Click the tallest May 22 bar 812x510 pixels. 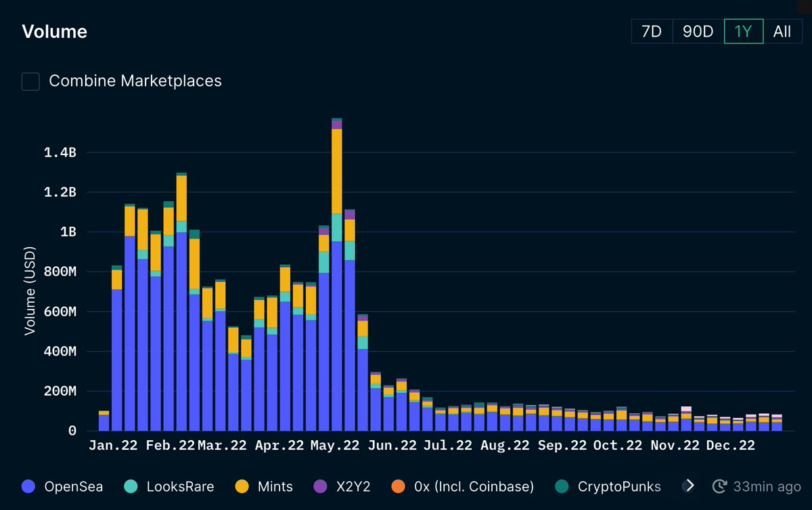336,274
